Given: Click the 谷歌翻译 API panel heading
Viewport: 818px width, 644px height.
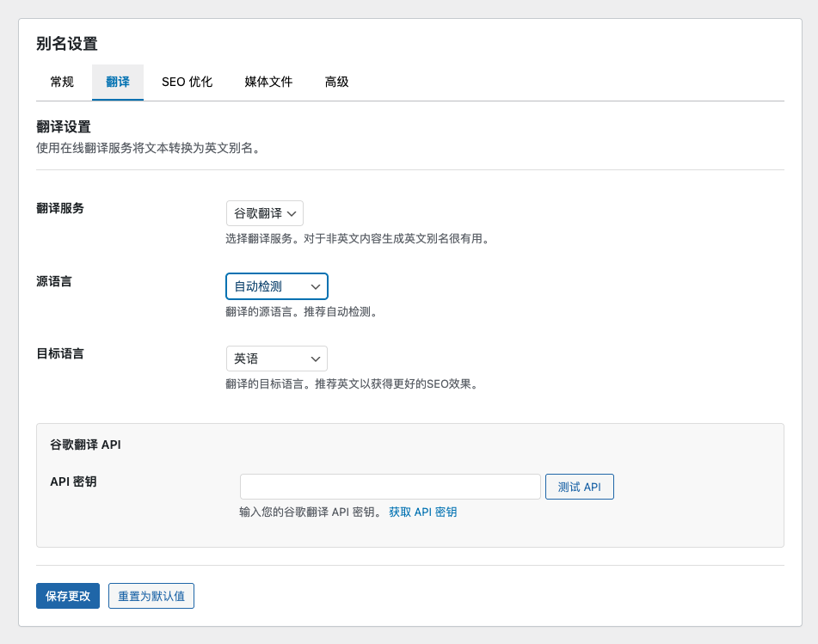Looking at the screenshot, I should 85,445.
